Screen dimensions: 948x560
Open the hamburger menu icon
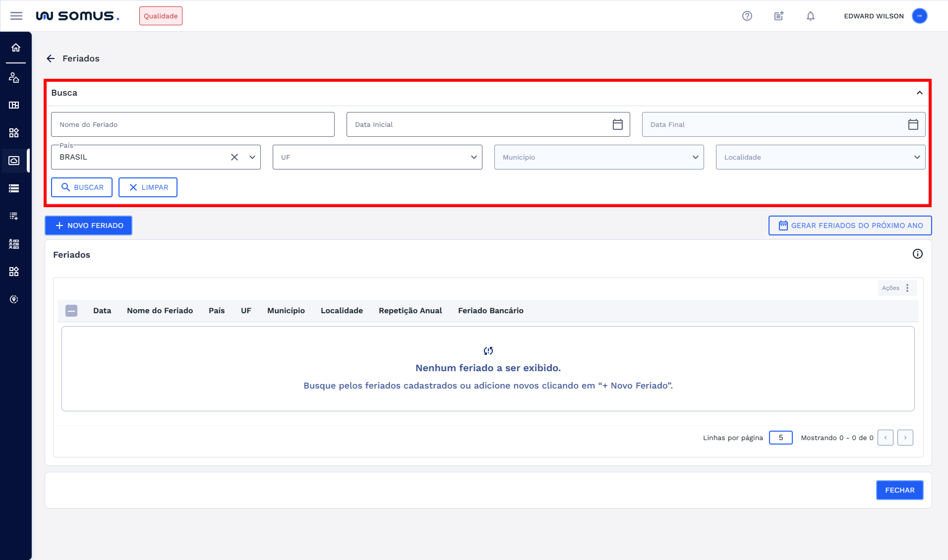16,16
